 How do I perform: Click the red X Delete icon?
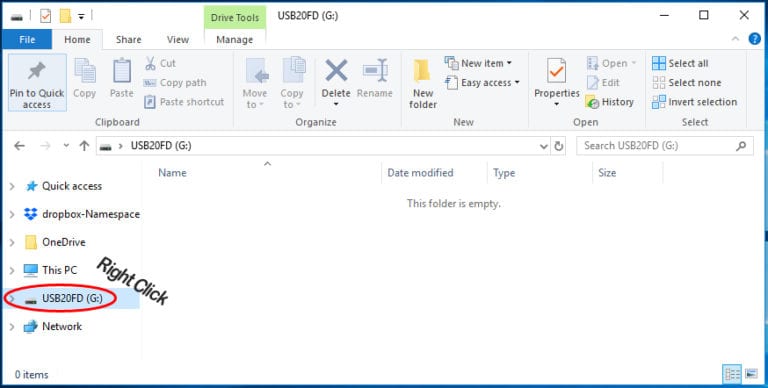[336, 70]
